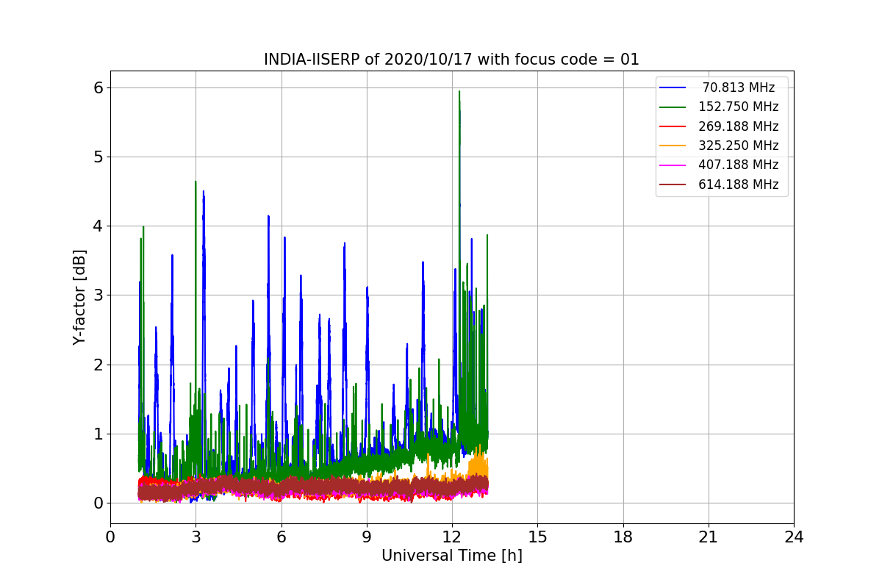882x588 pixels.
Task: Click the green line swatch in legend
Action: [x=673, y=107]
